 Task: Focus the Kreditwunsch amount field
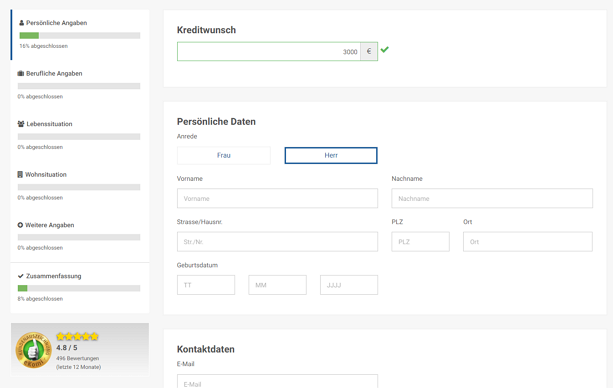[x=269, y=52]
